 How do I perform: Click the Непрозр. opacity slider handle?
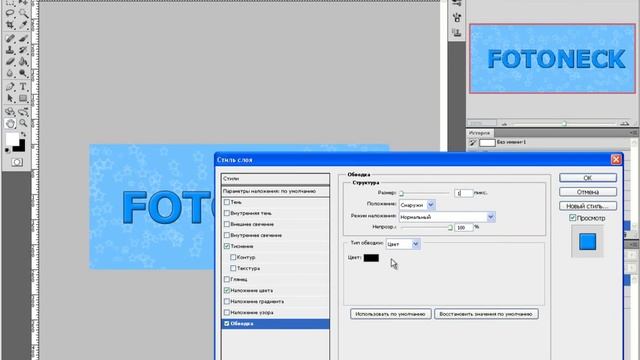(450, 228)
